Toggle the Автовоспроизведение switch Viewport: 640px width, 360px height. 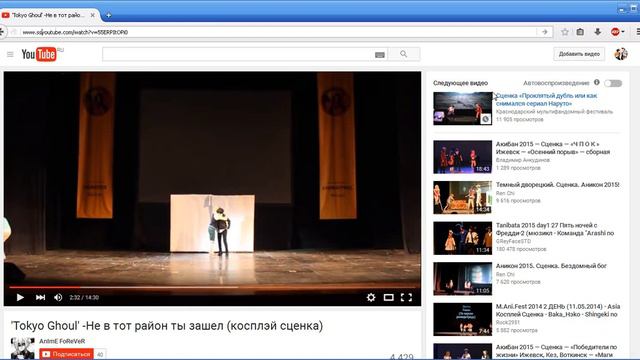613,83
